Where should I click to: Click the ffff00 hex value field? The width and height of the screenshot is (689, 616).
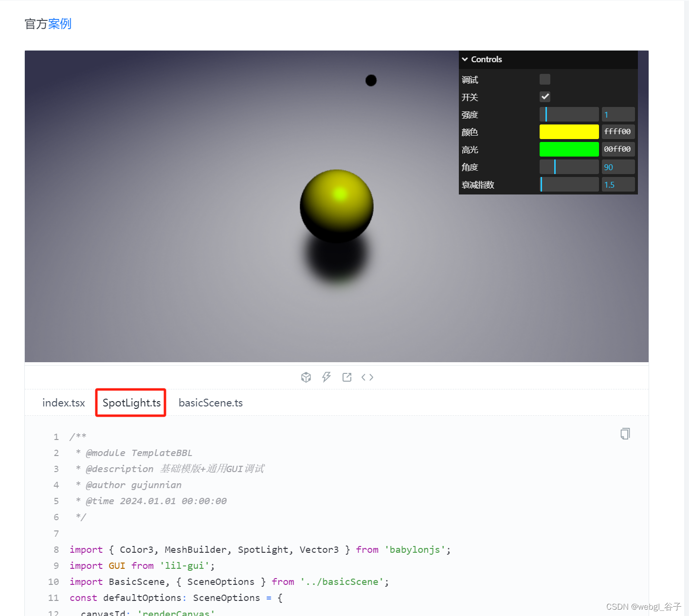tap(618, 131)
